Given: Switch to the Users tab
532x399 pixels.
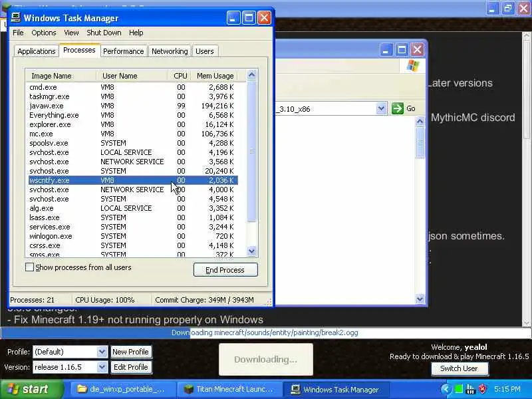Looking at the screenshot, I should (x=205, y=51).
